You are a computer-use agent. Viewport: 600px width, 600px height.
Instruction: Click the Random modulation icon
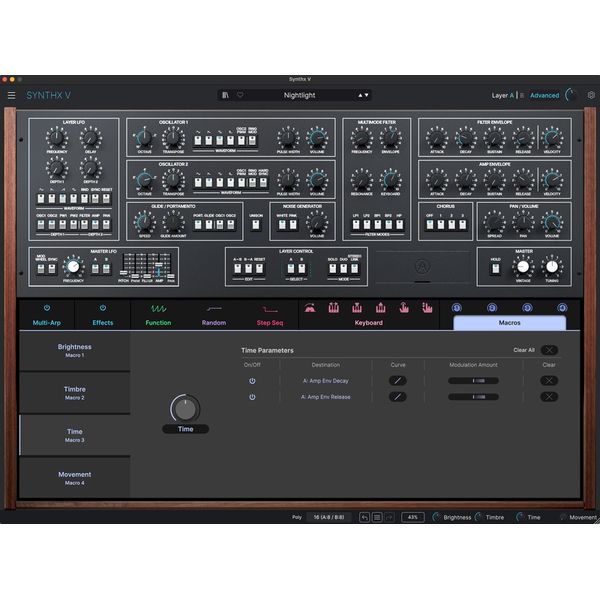click(x=214, y=308)
